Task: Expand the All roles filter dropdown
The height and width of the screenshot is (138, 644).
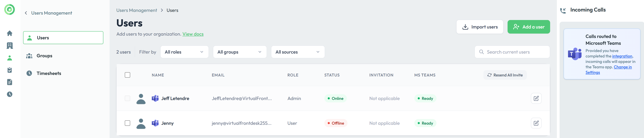Action: click(x=184, y=52)
